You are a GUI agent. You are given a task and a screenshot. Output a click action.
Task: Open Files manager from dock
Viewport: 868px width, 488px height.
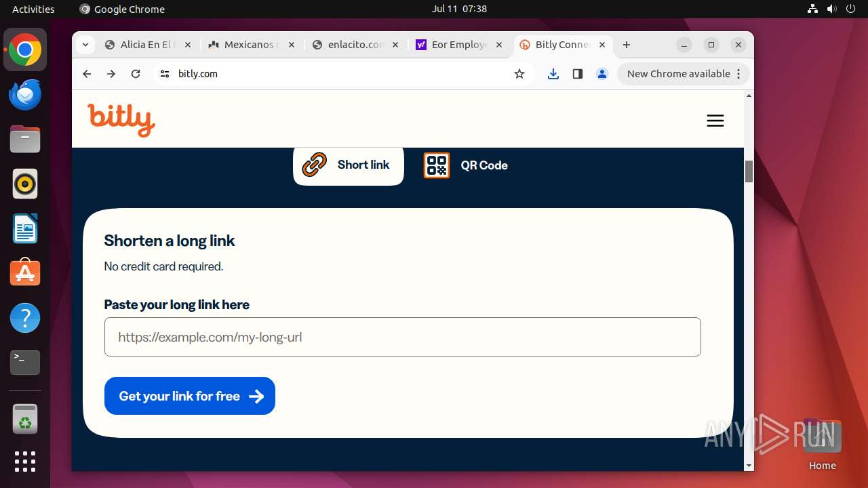click(25, 139)
